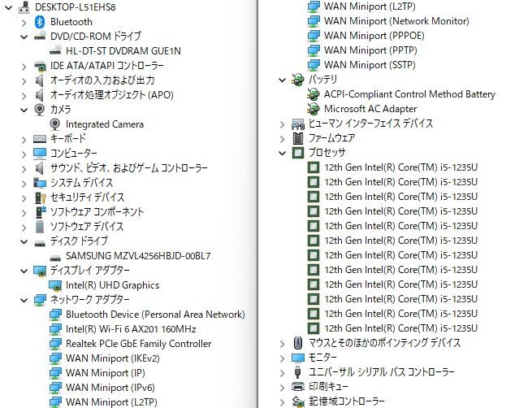Viewport: 532px width, 408px height.
Task: Click the mouse icon beside マウスとそのほかのポインティング デバイス
Action: (297, 343)
